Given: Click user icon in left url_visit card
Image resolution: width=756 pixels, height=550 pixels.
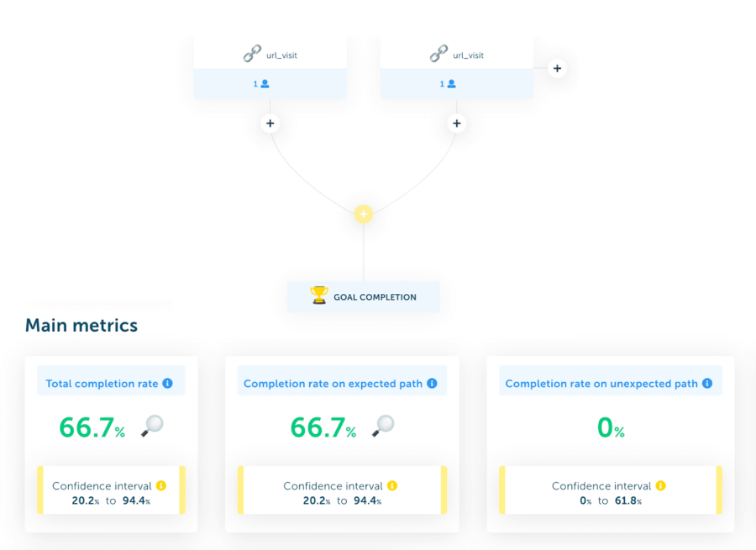Looking at the screenshot, I should [265, 84].
